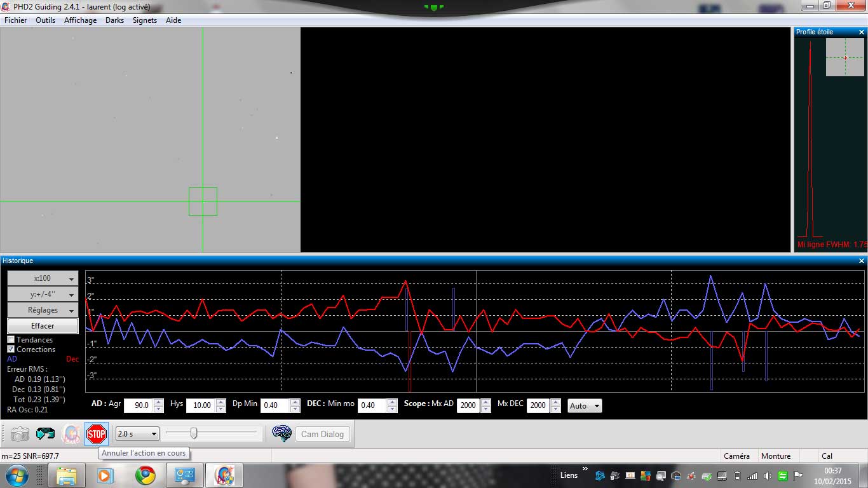Increase DEC Min mo with up arrow

392,402
